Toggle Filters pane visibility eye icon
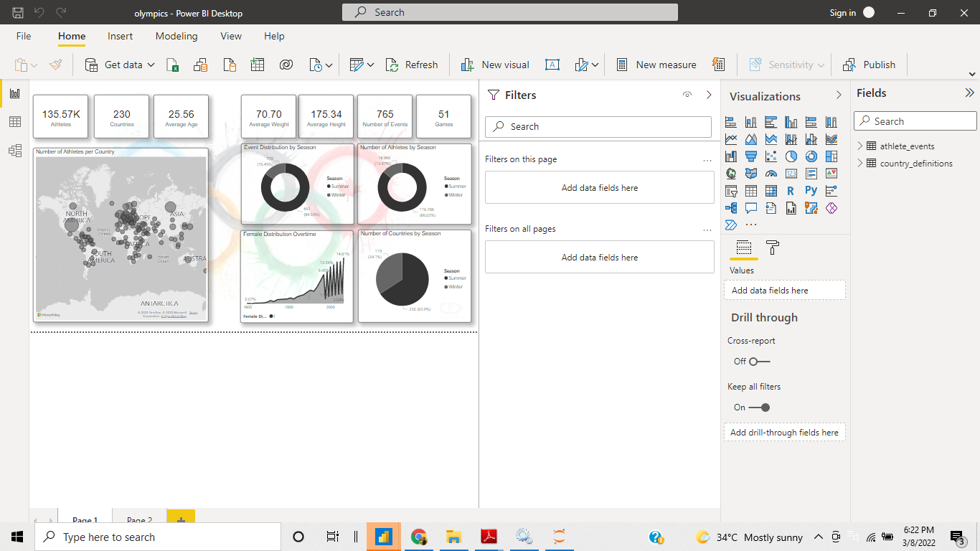The width and height of the screenshot is (980, 551). (x=687, y=95)
